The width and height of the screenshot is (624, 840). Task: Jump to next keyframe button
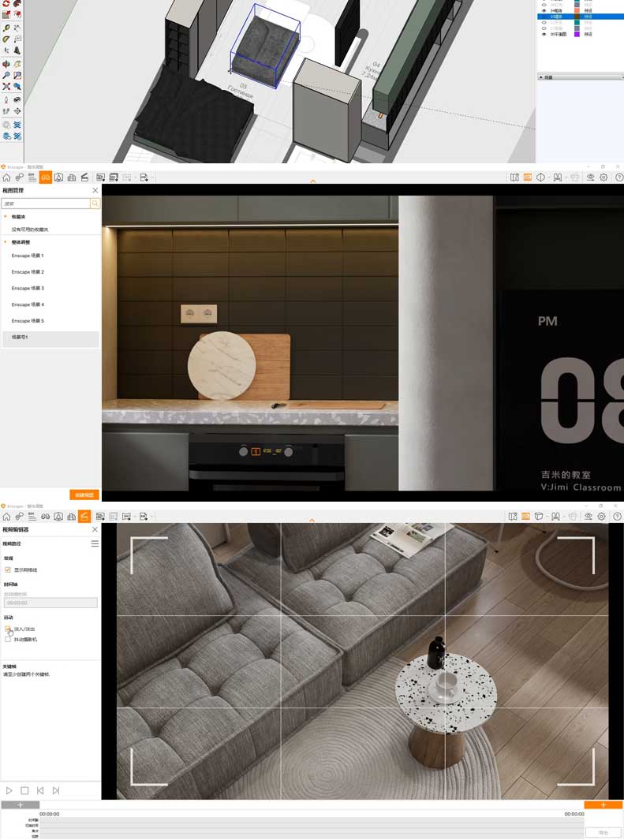[x=55, y=790]
